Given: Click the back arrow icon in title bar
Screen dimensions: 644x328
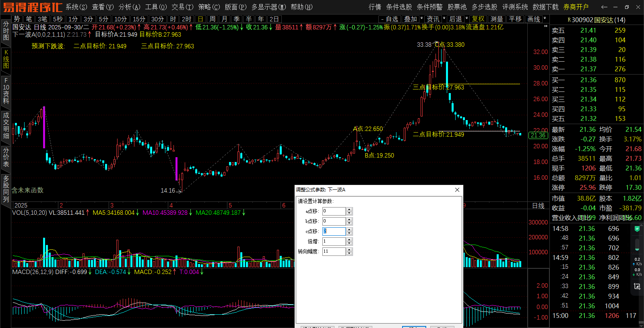Looking at the screenshot, I should [604, 7].
